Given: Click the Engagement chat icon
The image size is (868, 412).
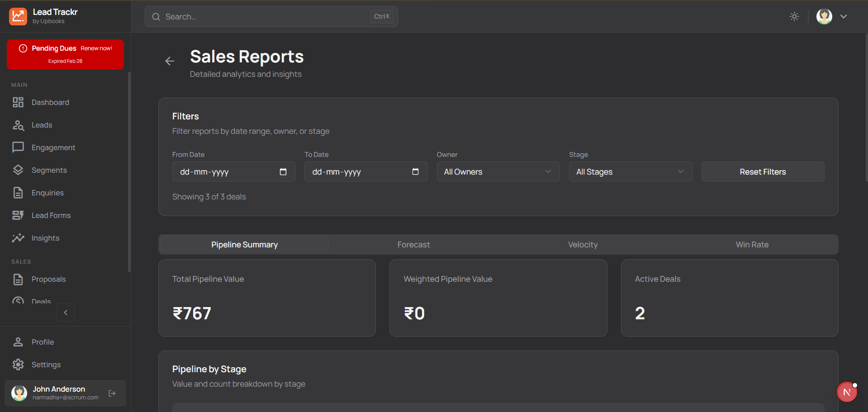Looking at the screenshot, I should point(18,147).
